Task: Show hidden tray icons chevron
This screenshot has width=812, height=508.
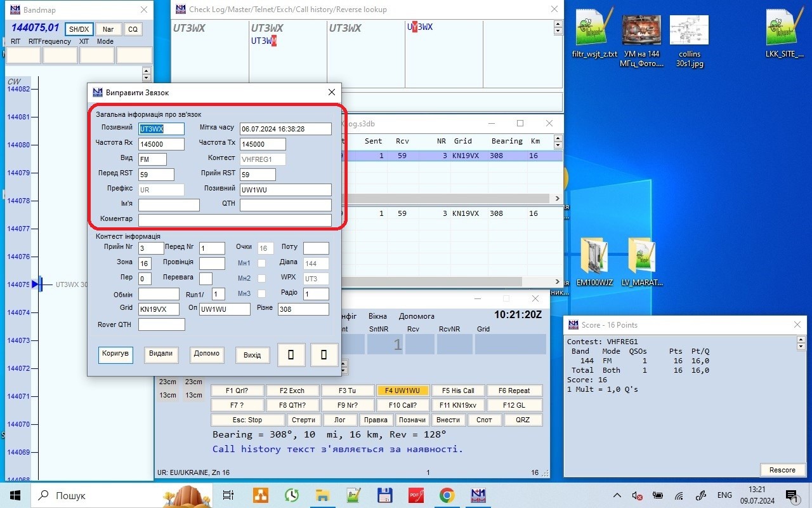Action: pos(617,495)
